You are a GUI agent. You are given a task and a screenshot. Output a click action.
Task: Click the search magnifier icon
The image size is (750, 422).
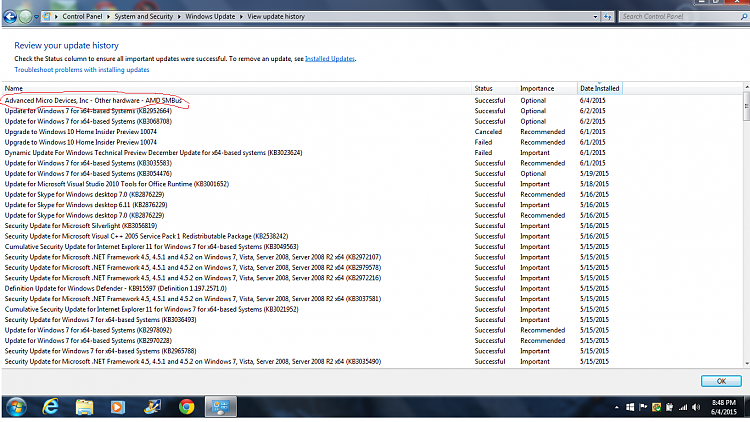743,16
